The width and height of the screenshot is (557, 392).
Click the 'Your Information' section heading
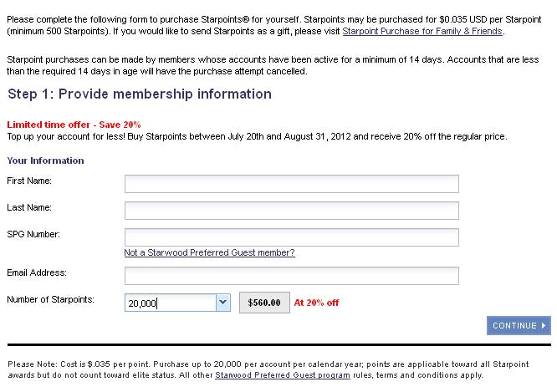pos(45,160)
